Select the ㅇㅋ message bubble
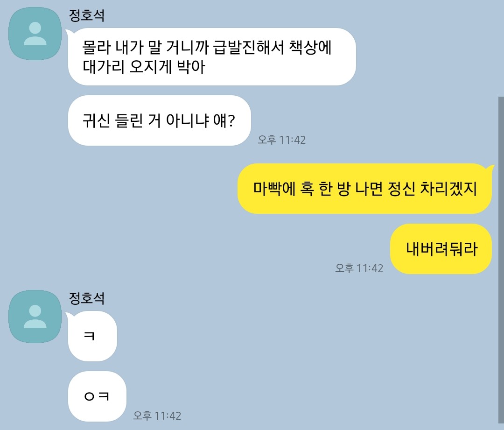The width and height of the screenshot is (504, 430). click(x=97, y=396)
